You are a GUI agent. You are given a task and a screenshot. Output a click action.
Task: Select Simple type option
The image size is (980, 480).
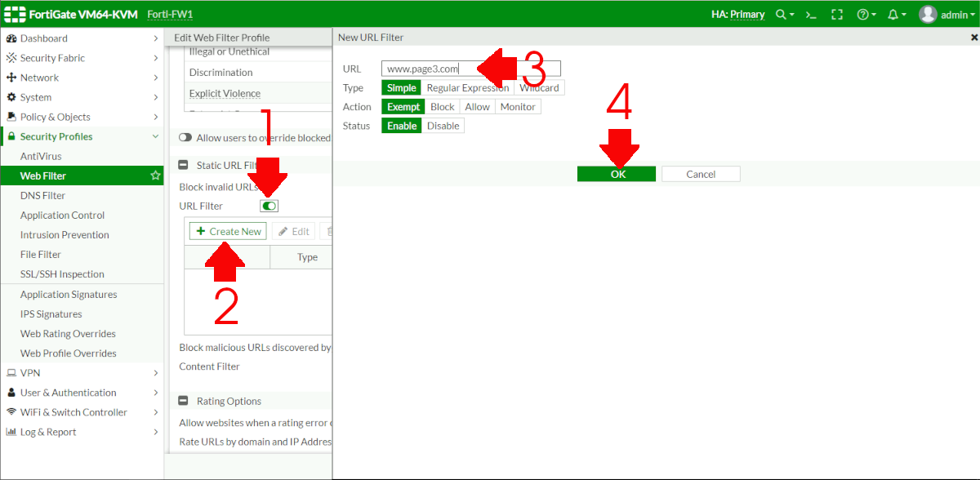[x=401, y=87]
